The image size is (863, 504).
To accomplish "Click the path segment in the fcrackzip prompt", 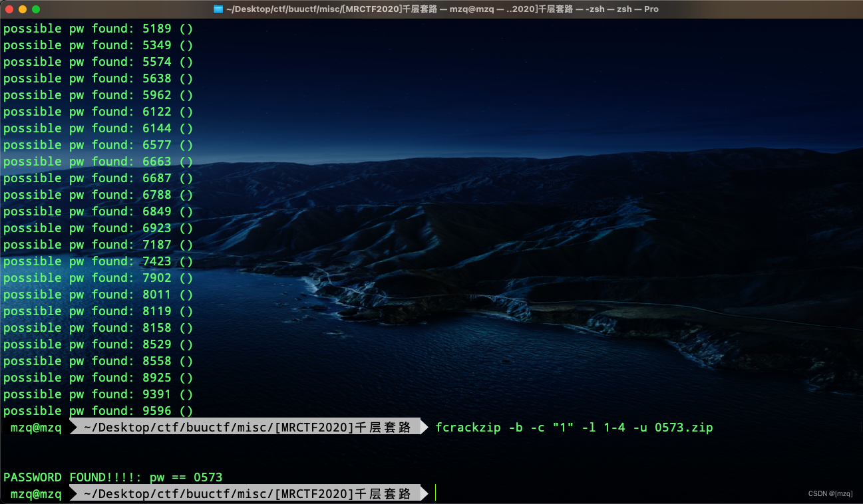I will tap(248, 428).
